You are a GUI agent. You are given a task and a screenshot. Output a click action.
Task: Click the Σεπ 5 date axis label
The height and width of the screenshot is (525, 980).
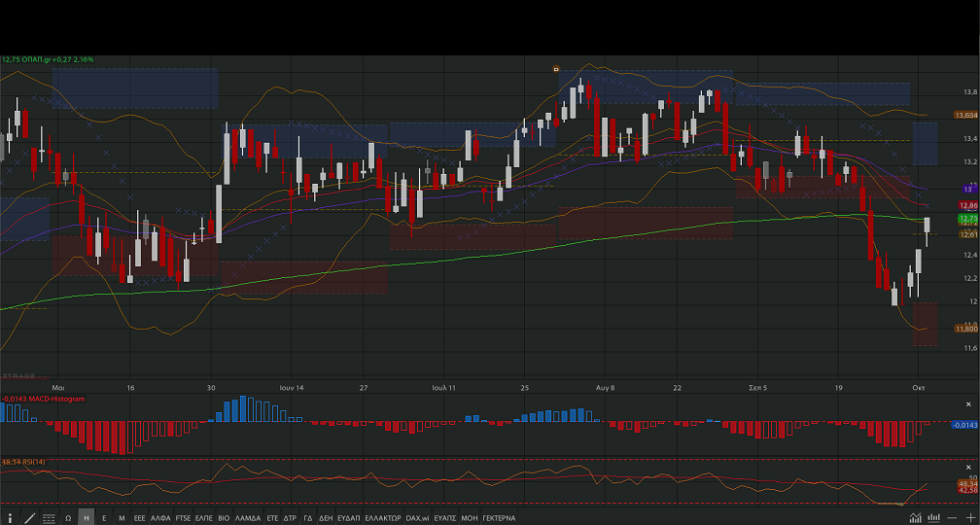point(757,388)
